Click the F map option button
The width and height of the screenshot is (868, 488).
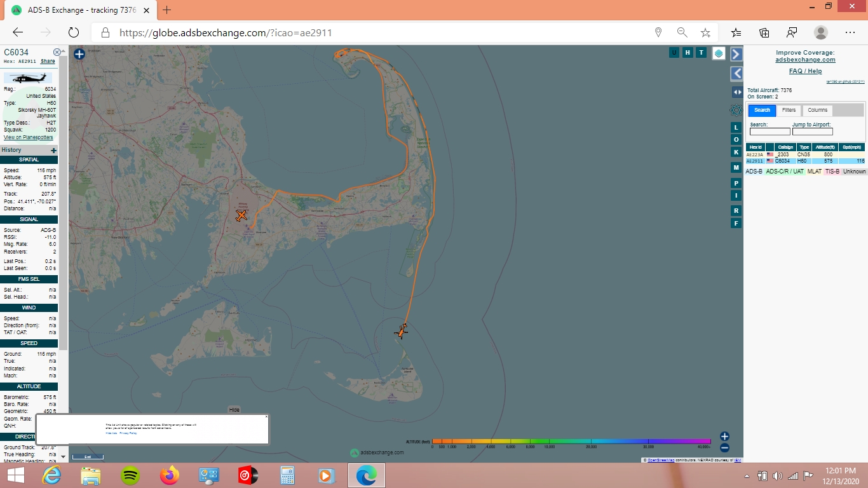click(x=736, y=223)
